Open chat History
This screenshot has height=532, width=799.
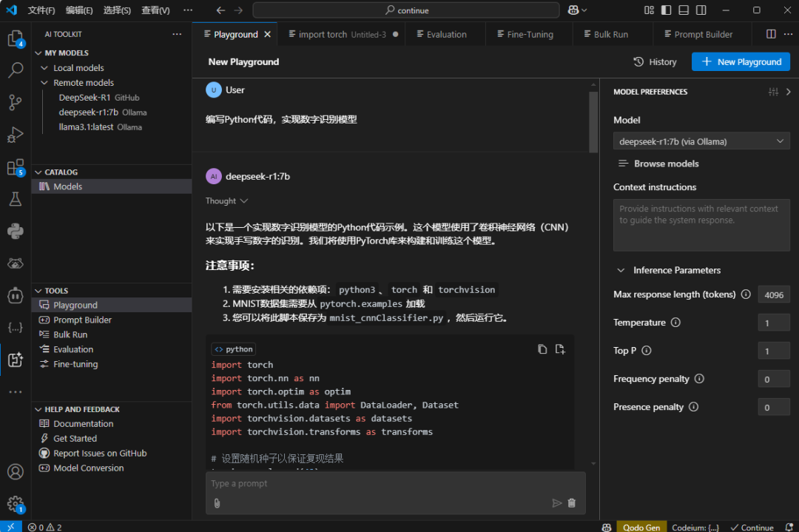655,61
